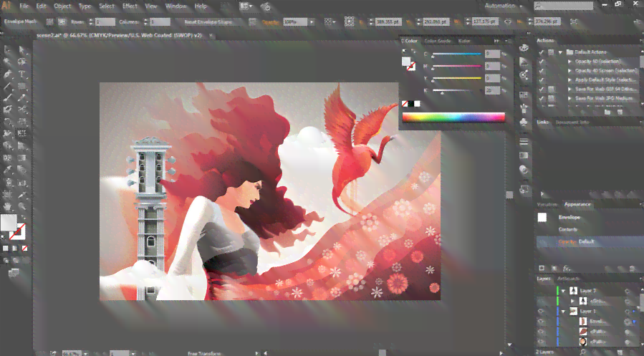Select the Line Segment tool
The image size is (644, 356).
point(8,86)
